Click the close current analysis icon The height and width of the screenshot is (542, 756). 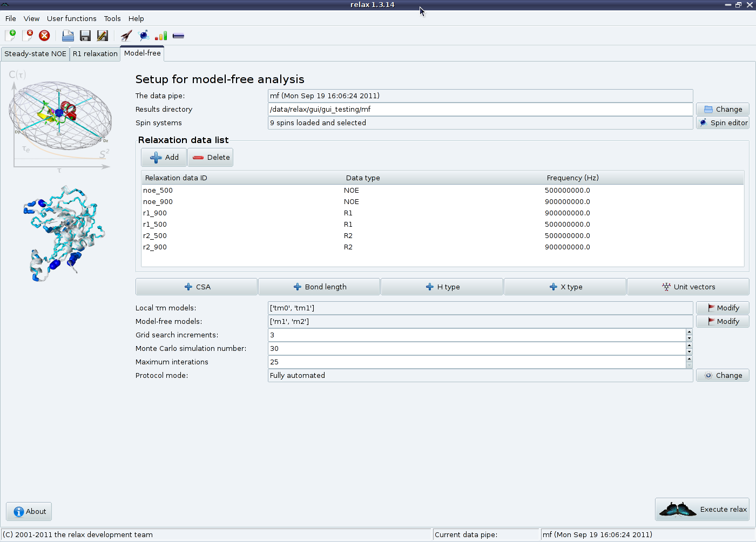click(x=28, y=36)
